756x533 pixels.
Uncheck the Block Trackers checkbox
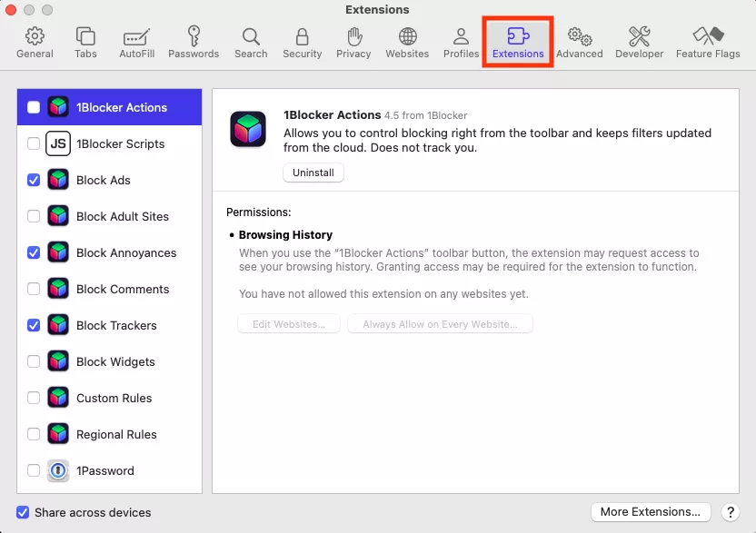pos(34,325)
